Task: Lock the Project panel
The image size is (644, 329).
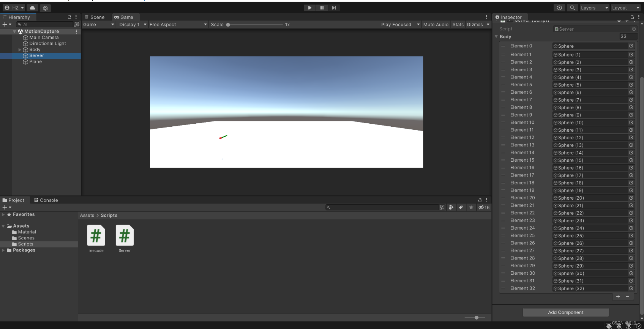Action: coord(480,200)
